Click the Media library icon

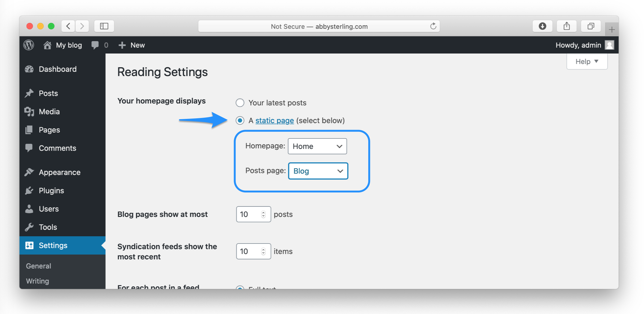pyautogui.click(x=29, y=111)
